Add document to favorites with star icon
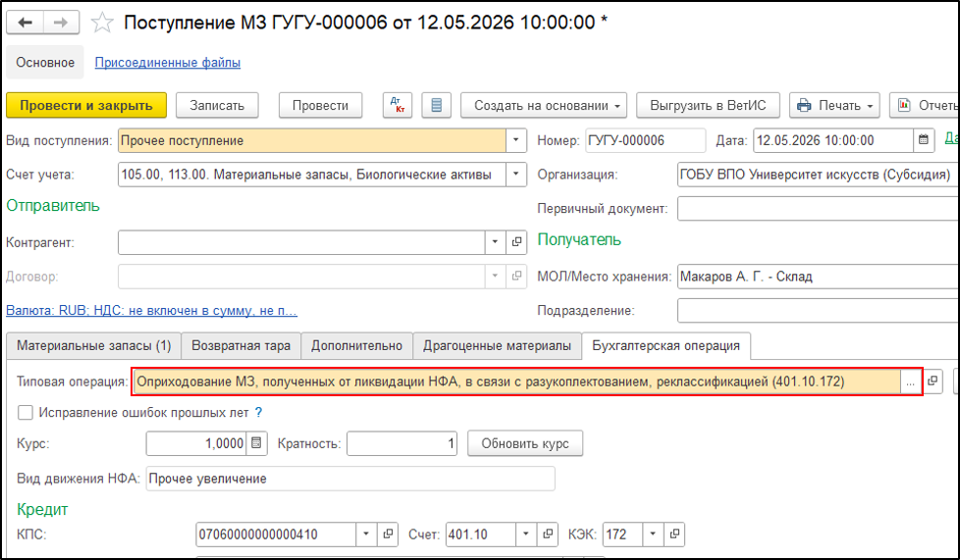Image resolution: width=960 pixels, height=560 pixels. pyautogui.click(x=102, y=24)
